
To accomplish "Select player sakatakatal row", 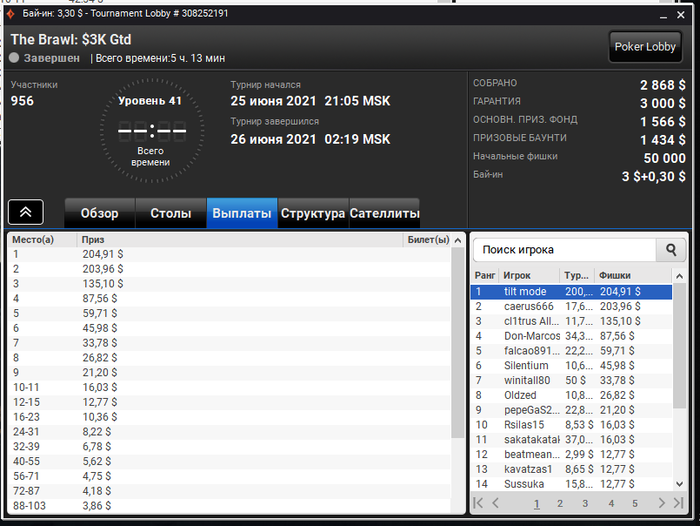I will point(571,439).
